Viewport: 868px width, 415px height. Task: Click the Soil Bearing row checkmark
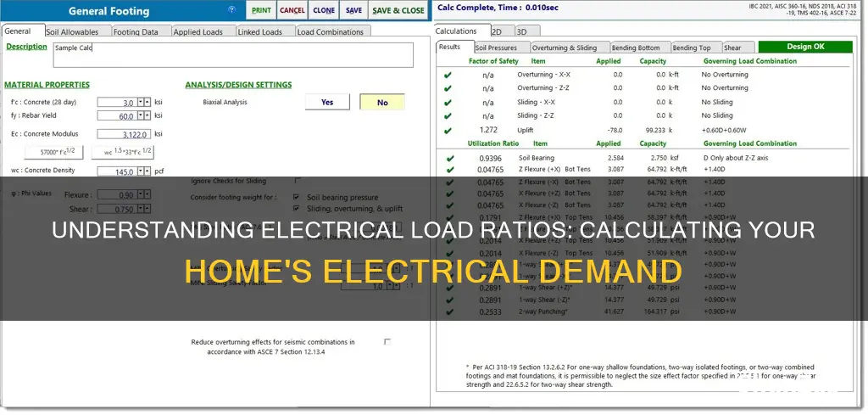pyautogui.click(x=450, y=159)
